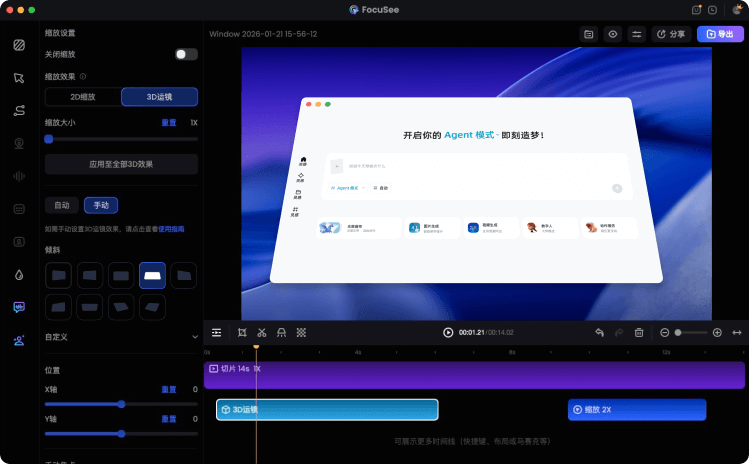Select the 手动 mode tab

pyautogui.click(x=101, y=205)
